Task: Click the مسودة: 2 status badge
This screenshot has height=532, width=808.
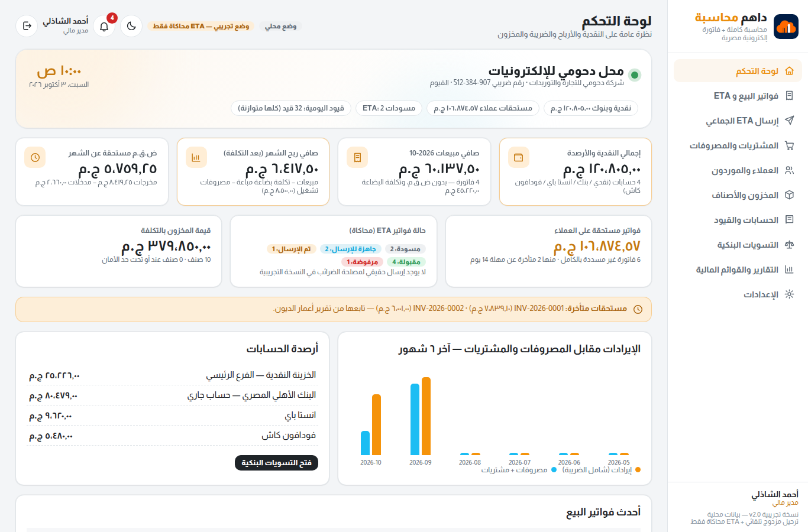Action: [x=405, y=249]
